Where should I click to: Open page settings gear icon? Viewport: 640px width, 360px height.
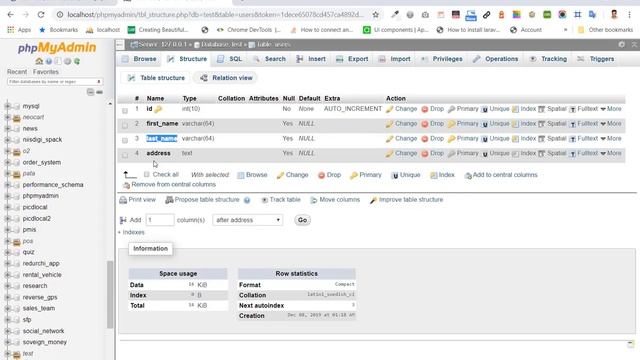(621, 44)
